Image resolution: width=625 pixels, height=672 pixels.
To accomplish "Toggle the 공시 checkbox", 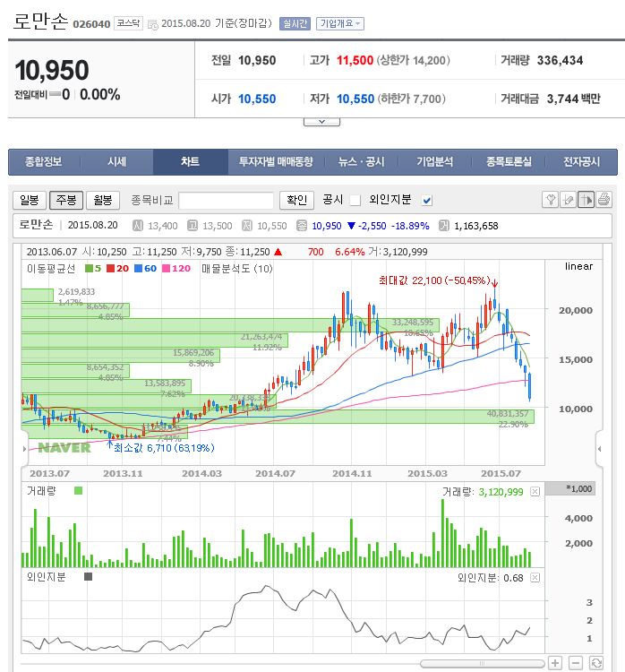I will point(355,200).
